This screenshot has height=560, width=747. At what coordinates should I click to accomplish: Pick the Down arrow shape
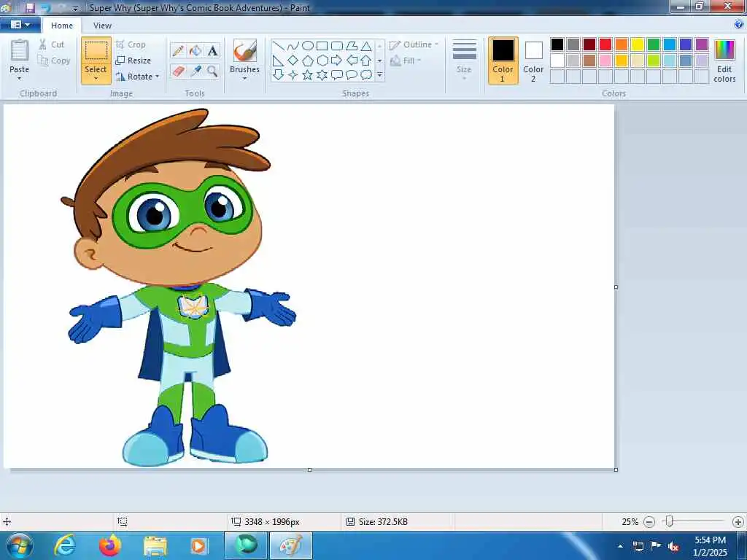[279, 75]
